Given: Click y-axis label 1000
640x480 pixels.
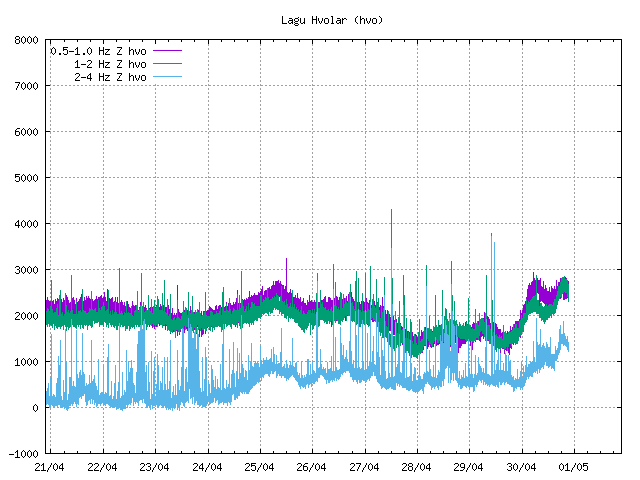Looking at the screenshot, I should click(x=26, y=362).
